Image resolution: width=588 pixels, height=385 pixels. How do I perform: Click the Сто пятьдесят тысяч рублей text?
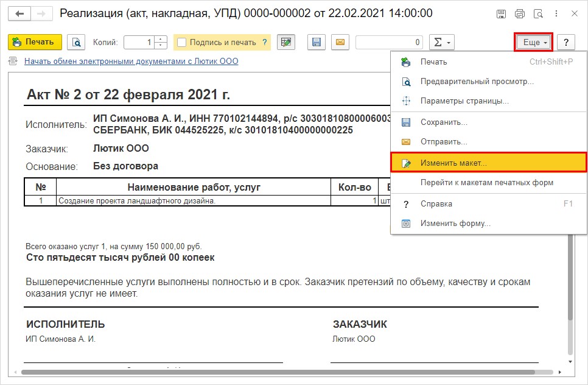[121, 258]
